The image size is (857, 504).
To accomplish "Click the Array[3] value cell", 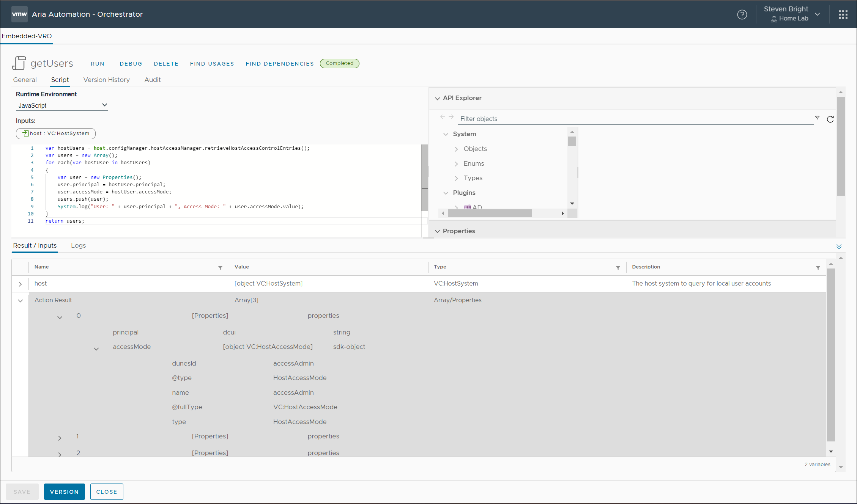I will [246, 300].
